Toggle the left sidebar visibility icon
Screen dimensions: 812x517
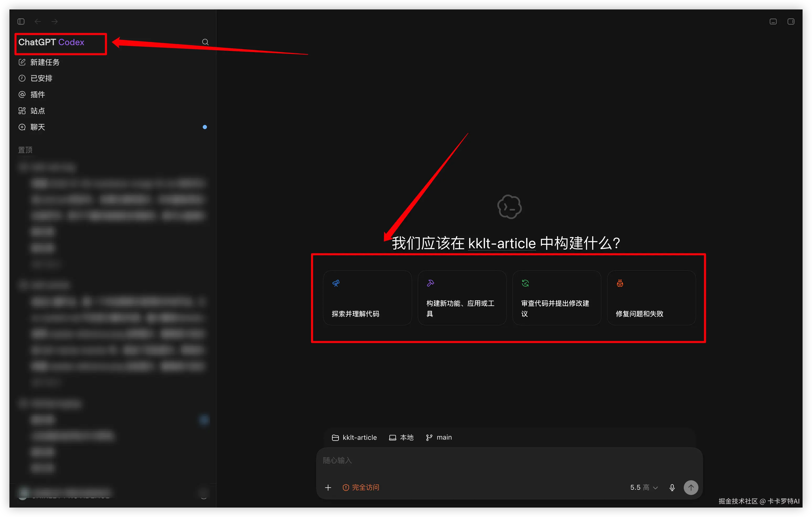pyautogui.click(x=21, y=22)
